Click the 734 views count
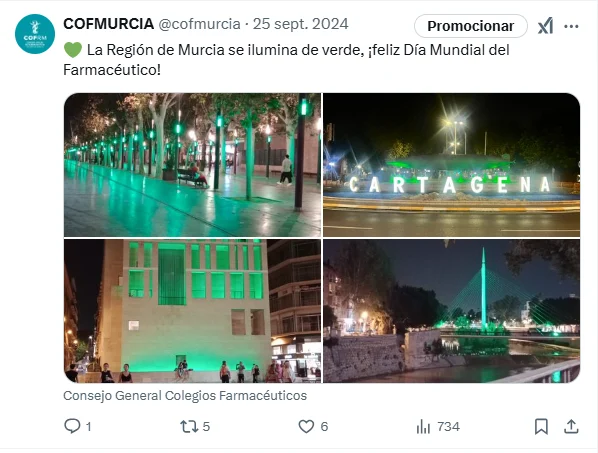 point(448,426)
